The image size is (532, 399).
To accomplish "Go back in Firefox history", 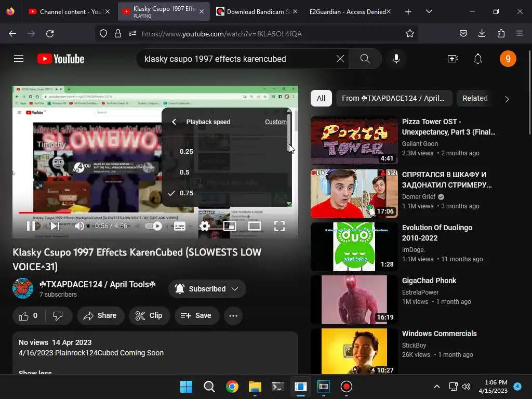I will pyautogui.click(x=12, y=34).
